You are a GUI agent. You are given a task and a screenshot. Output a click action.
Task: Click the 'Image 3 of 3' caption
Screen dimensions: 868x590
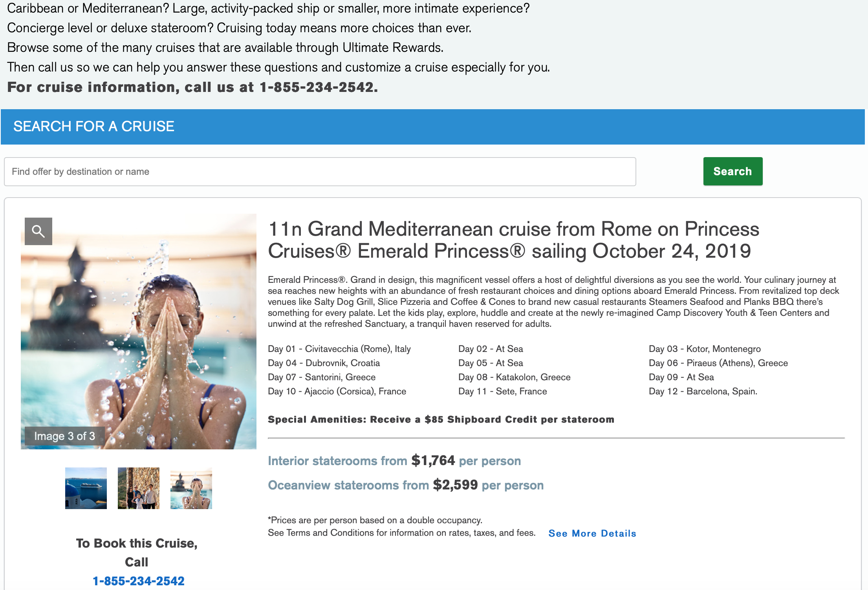[65, 436]
